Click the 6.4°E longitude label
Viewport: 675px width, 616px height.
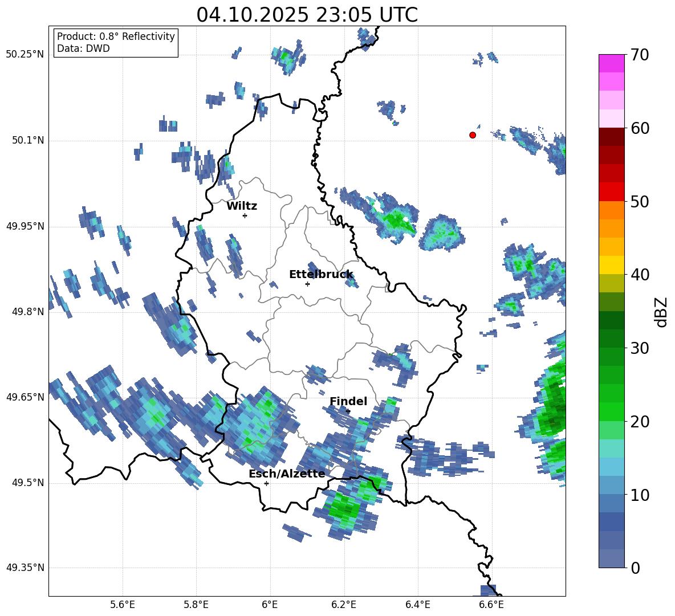pyautogui.click(x=417, y=605)
